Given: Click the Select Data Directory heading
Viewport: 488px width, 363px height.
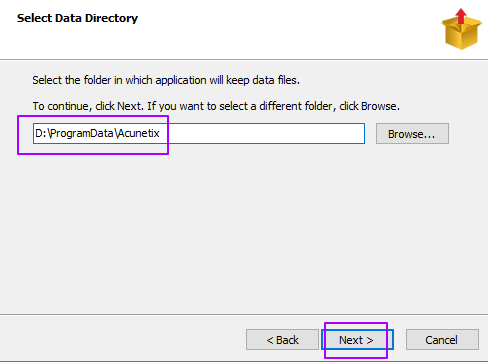Looking at the screenshot, I should tap(77, 18).
